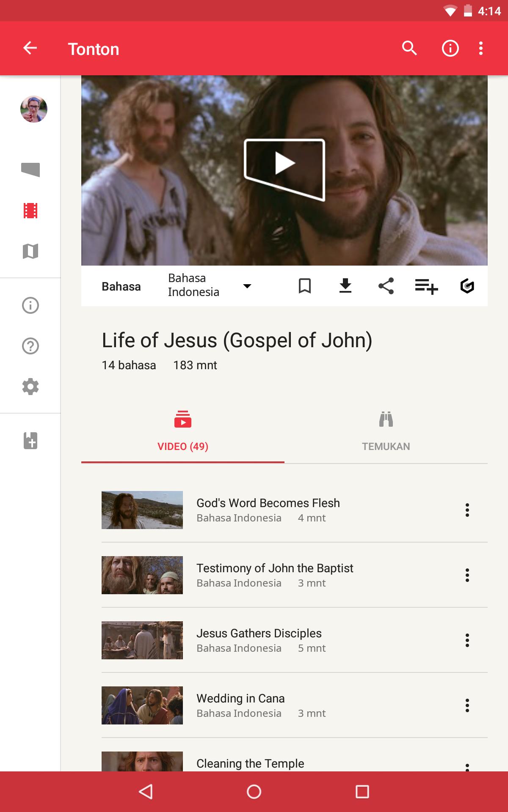Add the video to a playlist
The height and width of the screenshot is (812, 508).
click(426, 286)
